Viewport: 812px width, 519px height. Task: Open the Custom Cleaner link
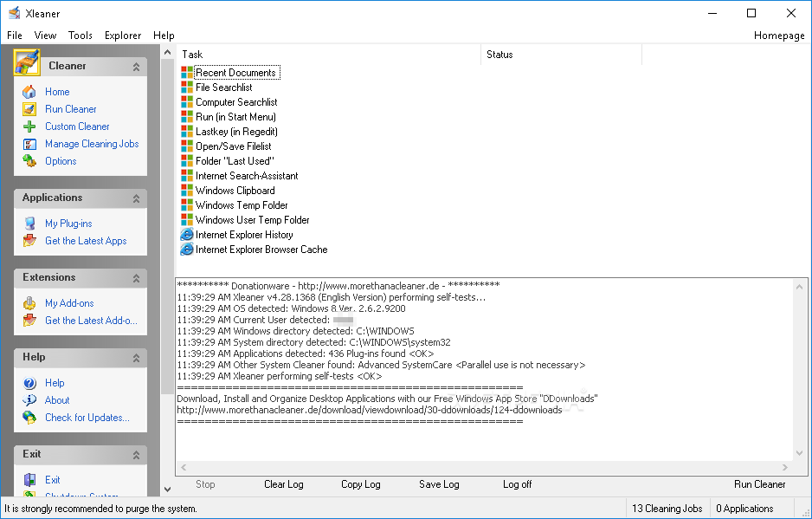77,127
